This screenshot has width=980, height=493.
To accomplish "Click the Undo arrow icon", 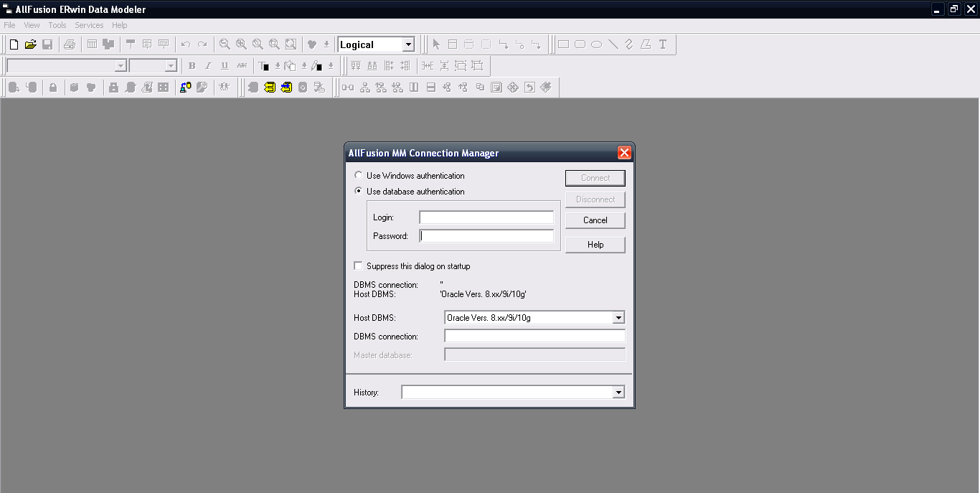I will coord(185,44).
